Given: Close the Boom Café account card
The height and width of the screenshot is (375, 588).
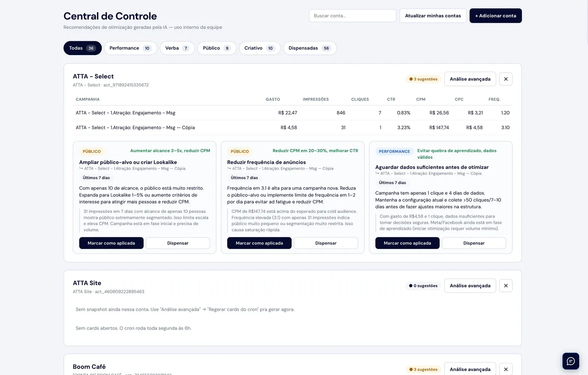Looking at the screenshot, I should 506,369.
